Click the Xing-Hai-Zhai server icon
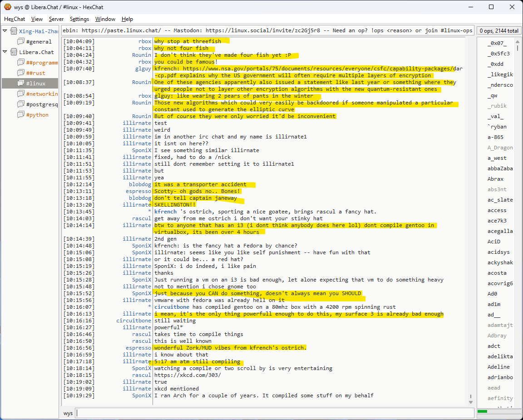The height and width of the screenshot is (420, 523). (x=14, y=31)
